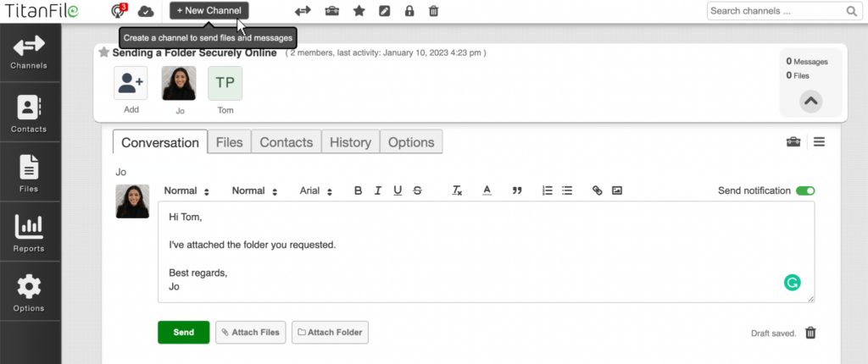This screenshot has height=364, width=868.
Task: Switch to the Files tab
Action: click(x=229, y=142)
